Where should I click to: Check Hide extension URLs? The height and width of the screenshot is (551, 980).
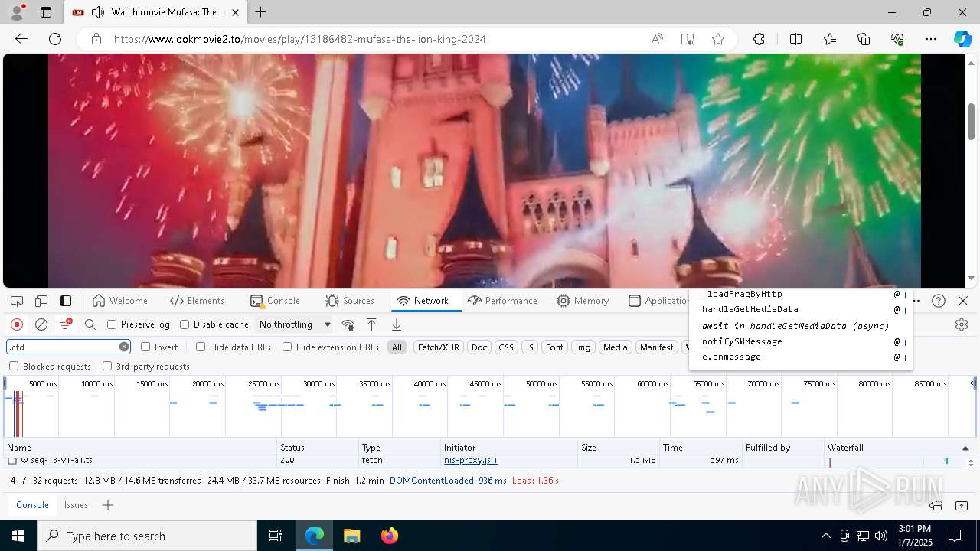pos(287,347)
